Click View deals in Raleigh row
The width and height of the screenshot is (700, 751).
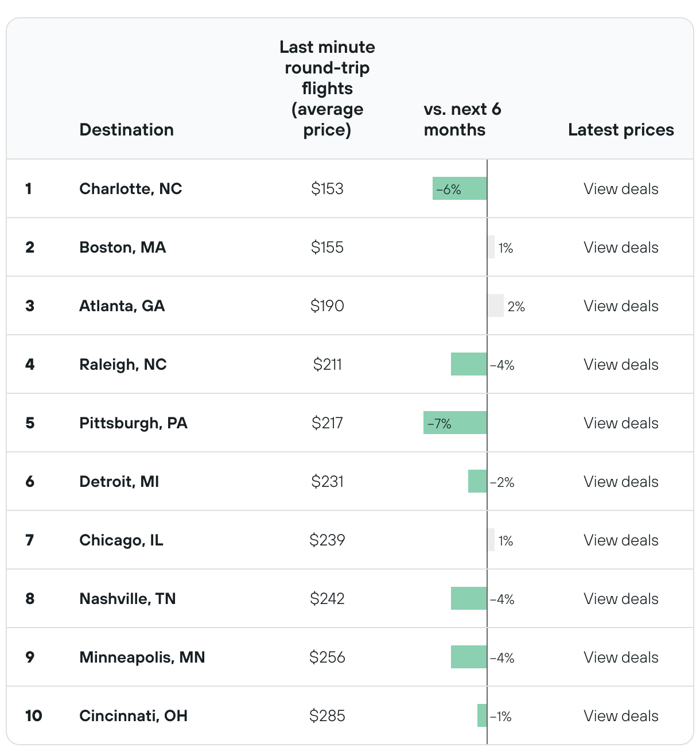click(x=621, y=365)
